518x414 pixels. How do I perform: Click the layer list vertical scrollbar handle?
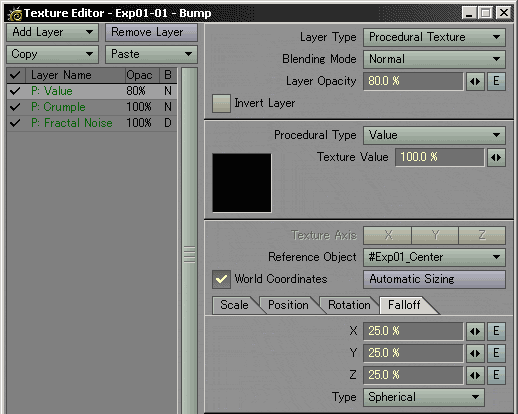pyautogui.click(x=190, y=255)
